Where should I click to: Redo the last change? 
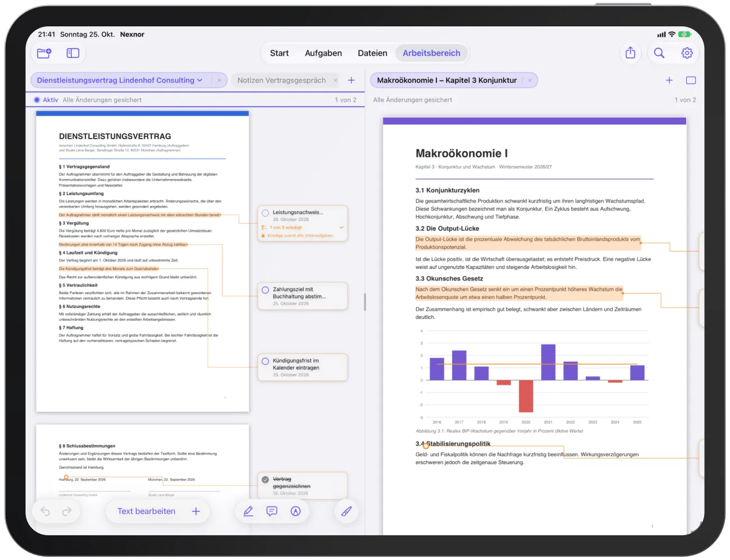click(x=67, y=511)
